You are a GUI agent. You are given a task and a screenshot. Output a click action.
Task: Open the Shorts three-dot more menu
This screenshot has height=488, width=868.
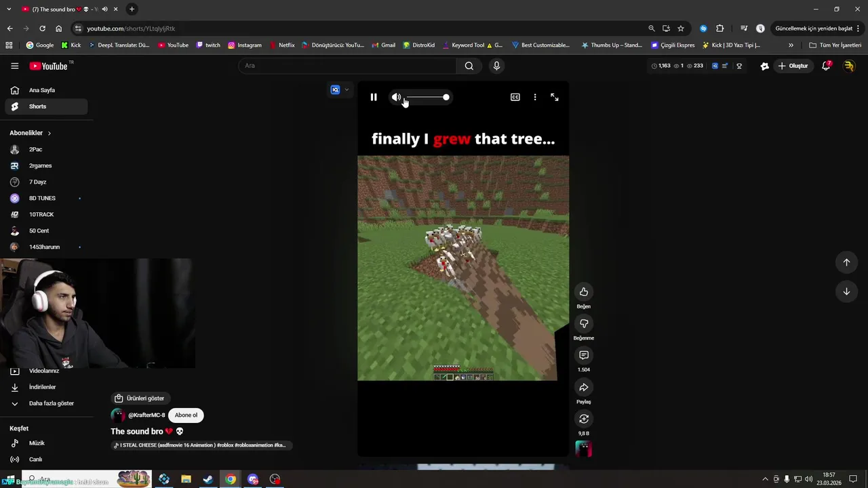535,97
